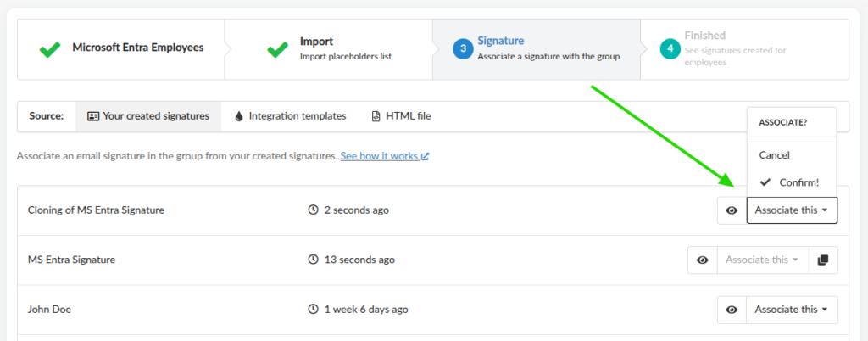Viewport: 868px width, 341px height.
Task: Open Associate this dropdown for John Doe
Action: [x=791, y=310]
